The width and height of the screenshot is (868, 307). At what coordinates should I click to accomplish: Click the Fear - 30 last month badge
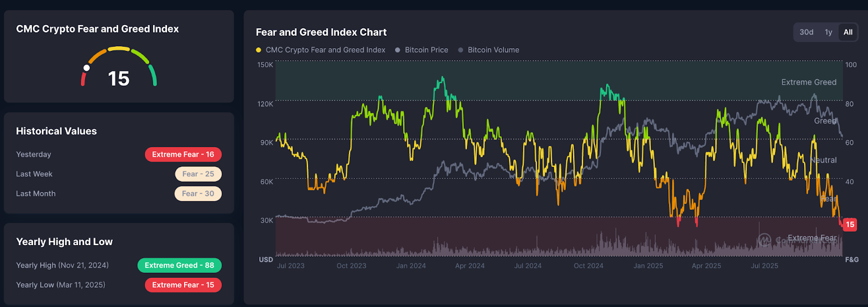[198, 194]
